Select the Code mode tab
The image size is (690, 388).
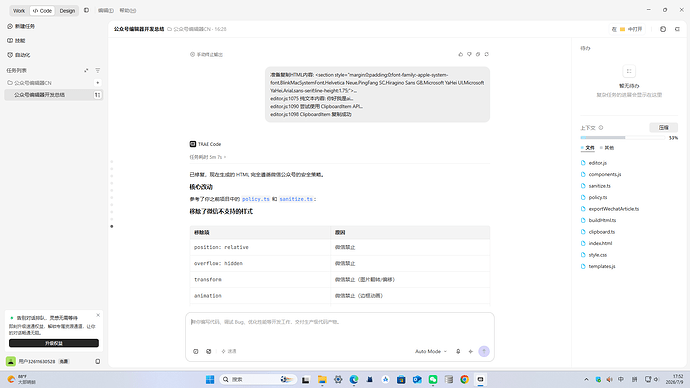click(x=42, y=11)
